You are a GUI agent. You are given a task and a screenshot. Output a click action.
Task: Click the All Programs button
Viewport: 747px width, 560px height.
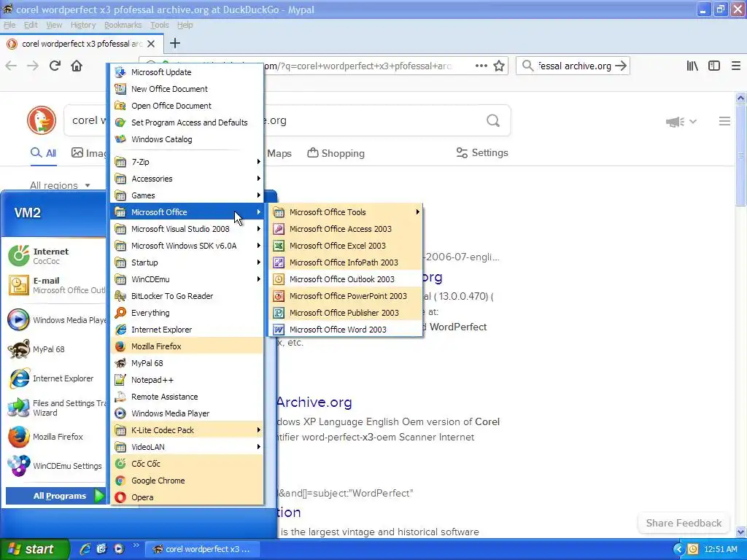(55, 496)
